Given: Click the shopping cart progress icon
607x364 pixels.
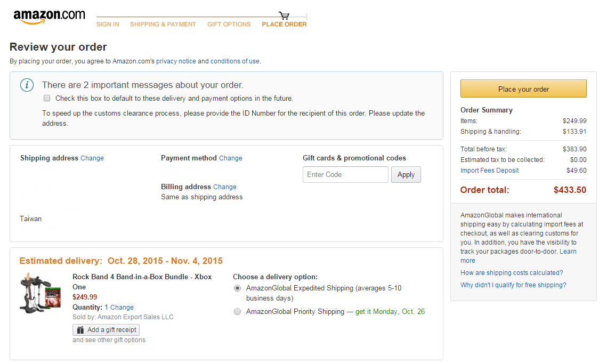Looking at the screenshot, I should click(284, 15).
